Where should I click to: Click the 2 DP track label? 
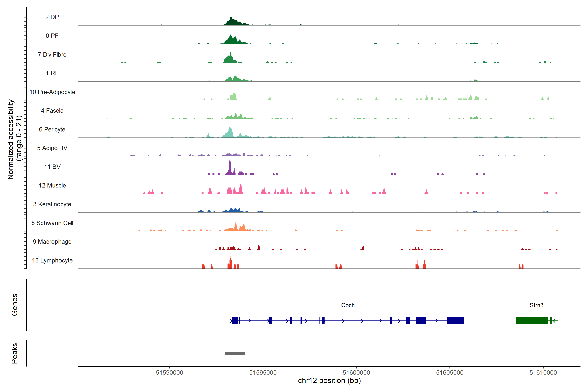(x=52, y=17)
